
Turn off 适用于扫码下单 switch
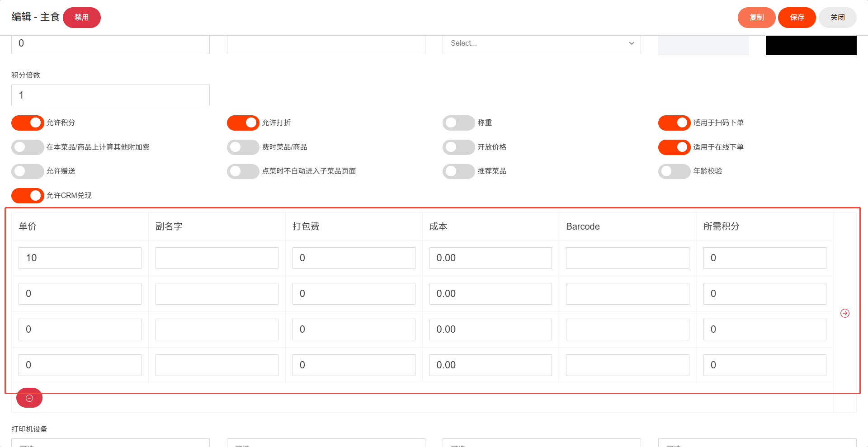pos(674,123)
